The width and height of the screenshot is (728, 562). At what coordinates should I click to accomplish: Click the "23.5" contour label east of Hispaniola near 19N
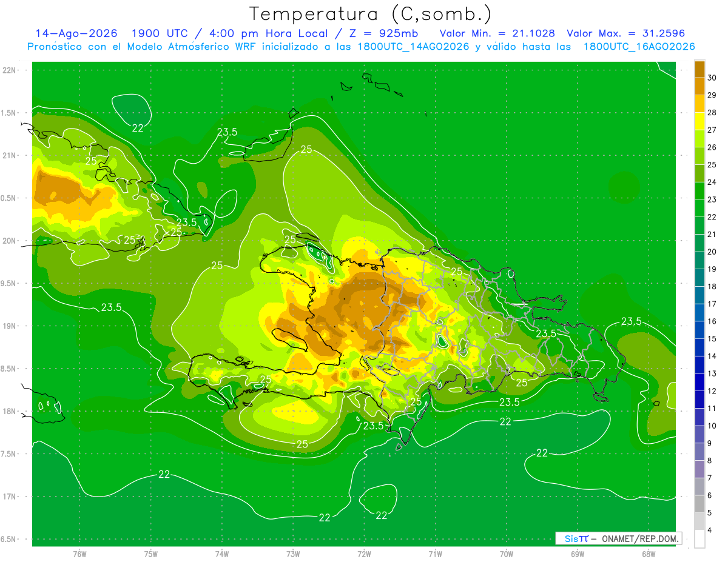pyautogui.click(x=632, y=321)
